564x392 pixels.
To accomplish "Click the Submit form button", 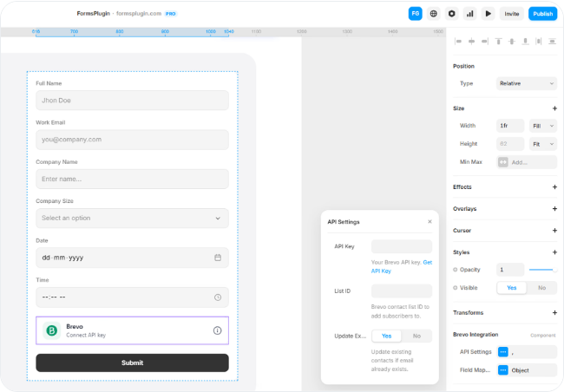I will [133, 363].
